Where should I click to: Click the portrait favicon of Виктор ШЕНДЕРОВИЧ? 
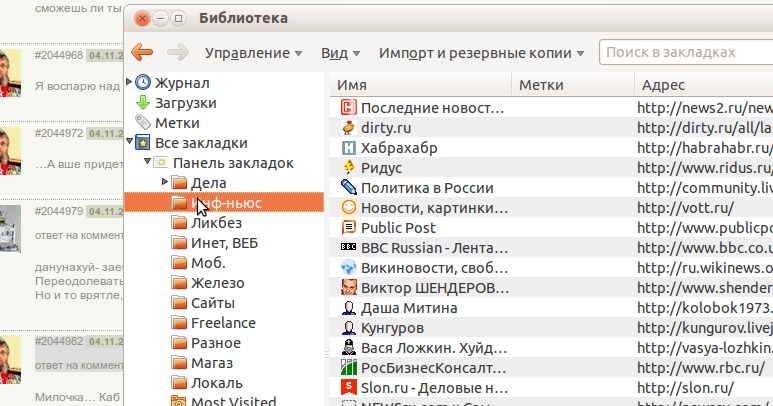(x=349, y=287)
